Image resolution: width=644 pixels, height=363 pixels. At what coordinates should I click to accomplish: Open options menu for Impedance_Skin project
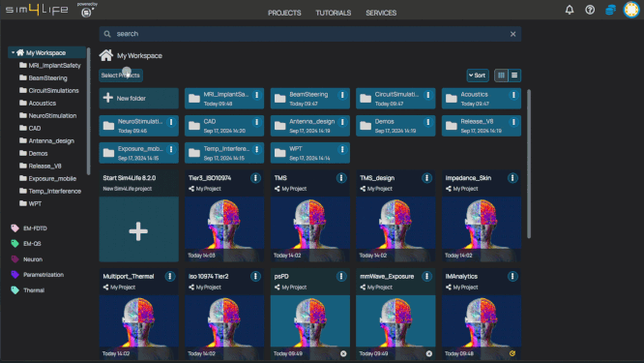[x=512, y=177]
